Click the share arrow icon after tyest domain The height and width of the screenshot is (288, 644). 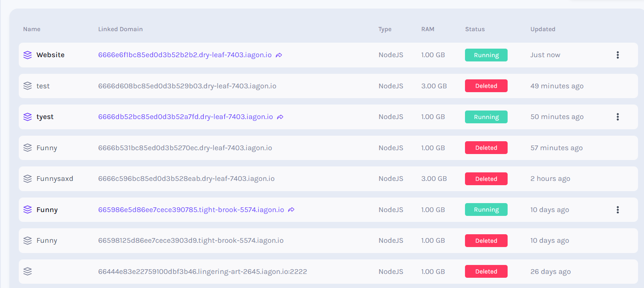[280, 117]
